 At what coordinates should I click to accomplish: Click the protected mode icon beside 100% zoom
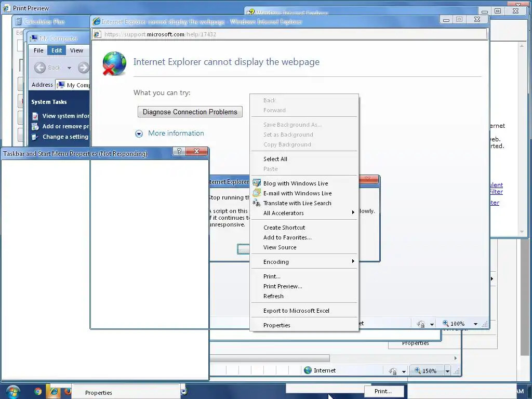(421, 324)
